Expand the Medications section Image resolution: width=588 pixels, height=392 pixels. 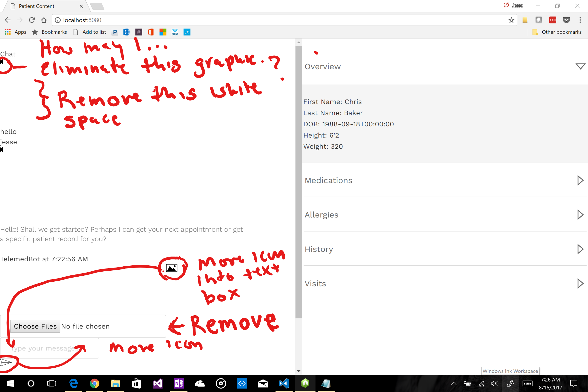click(x=580, y=180)
